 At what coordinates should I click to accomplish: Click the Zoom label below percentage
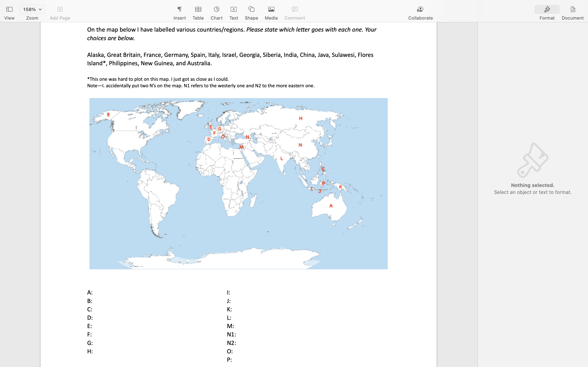pyautogui.click(x=32, y=18)
